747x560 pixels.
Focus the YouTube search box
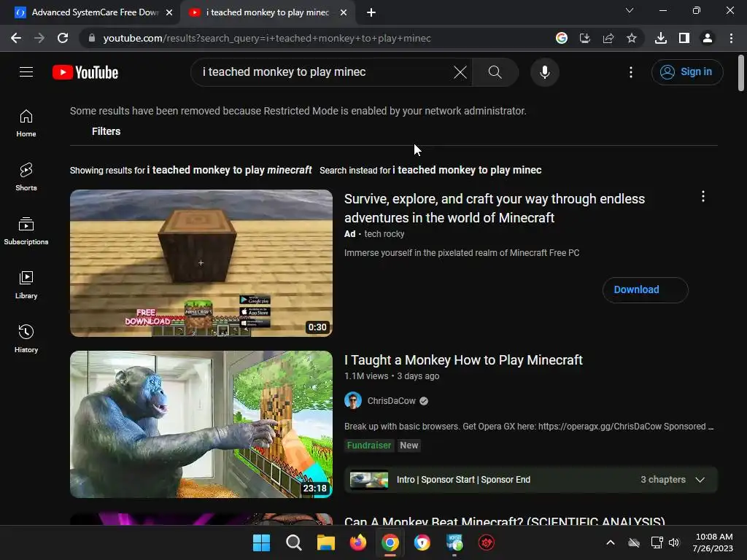click(x=324, y=72)
